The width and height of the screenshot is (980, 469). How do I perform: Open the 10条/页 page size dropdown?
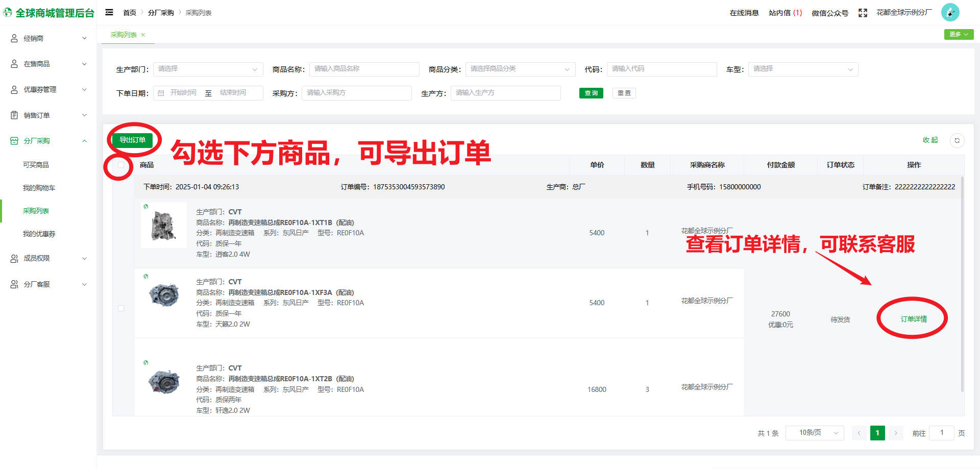(814, 433)
